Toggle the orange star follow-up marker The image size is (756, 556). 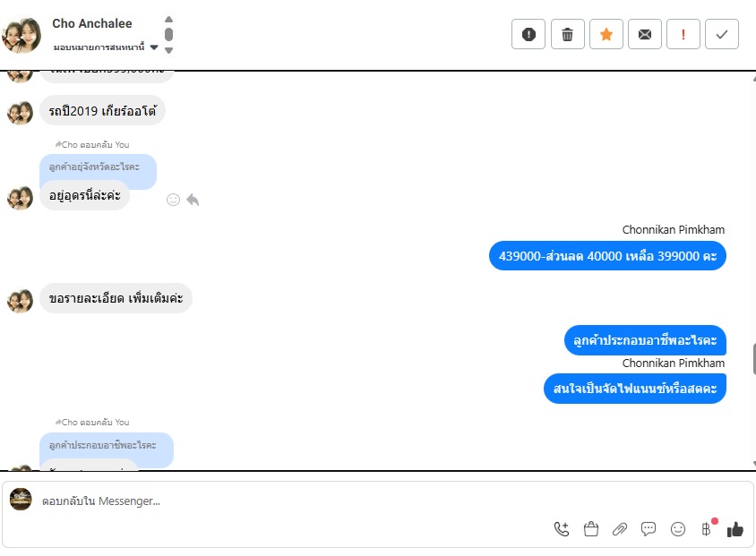coord(606,34)
